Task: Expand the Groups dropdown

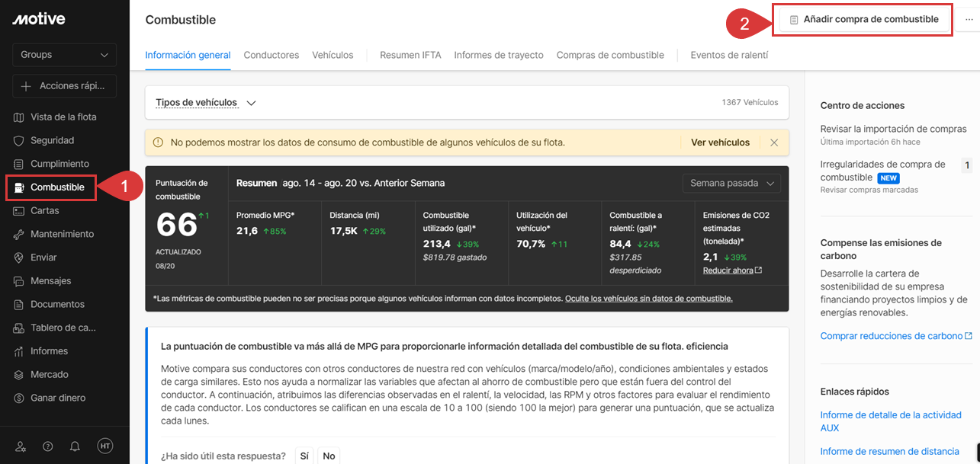Action: [x=64, y=55]
